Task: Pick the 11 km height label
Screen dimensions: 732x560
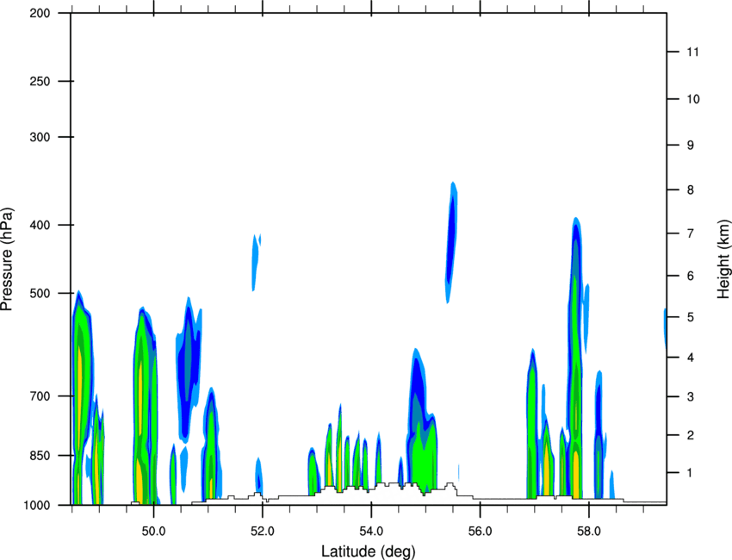Action: [x=692, y=52]
